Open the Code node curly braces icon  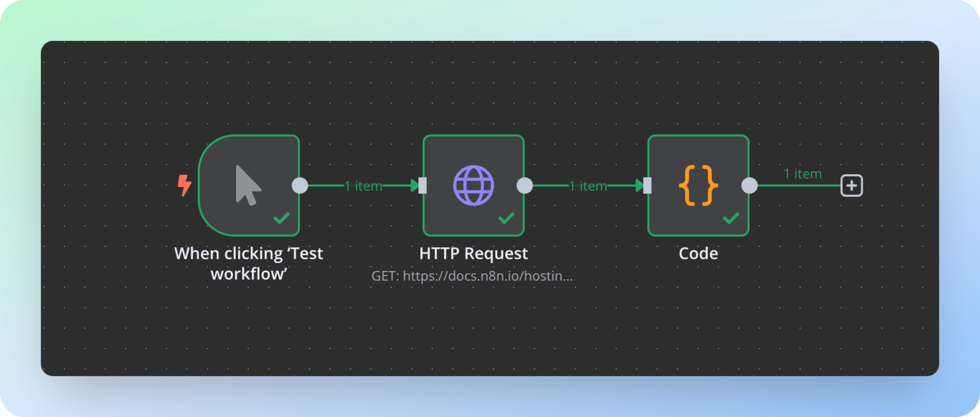tap(698, 185)
